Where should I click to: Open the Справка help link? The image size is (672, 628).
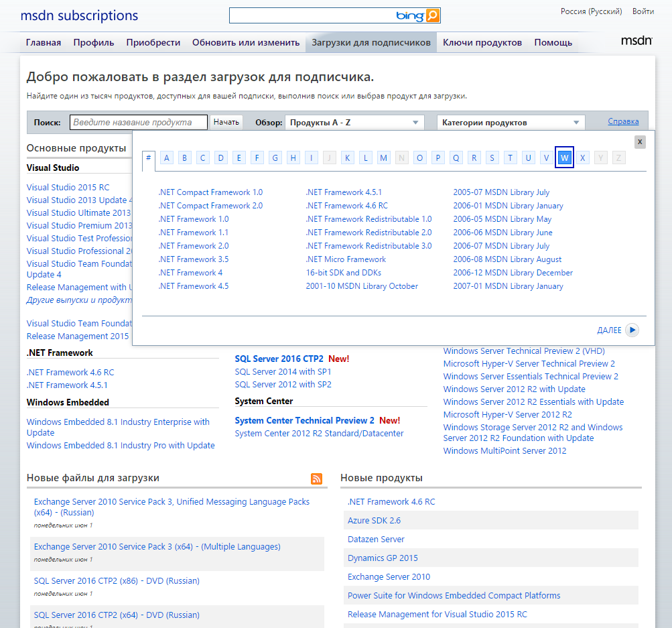point(623,121)
